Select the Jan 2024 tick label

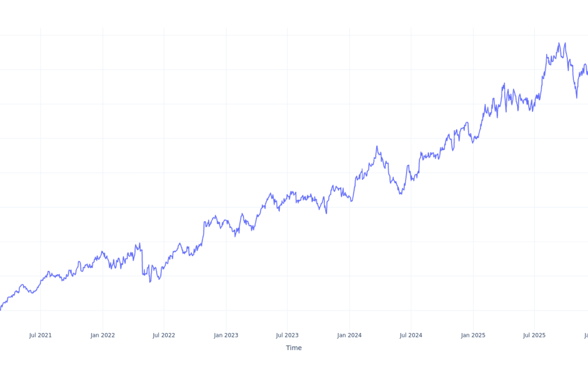point(350,335)
